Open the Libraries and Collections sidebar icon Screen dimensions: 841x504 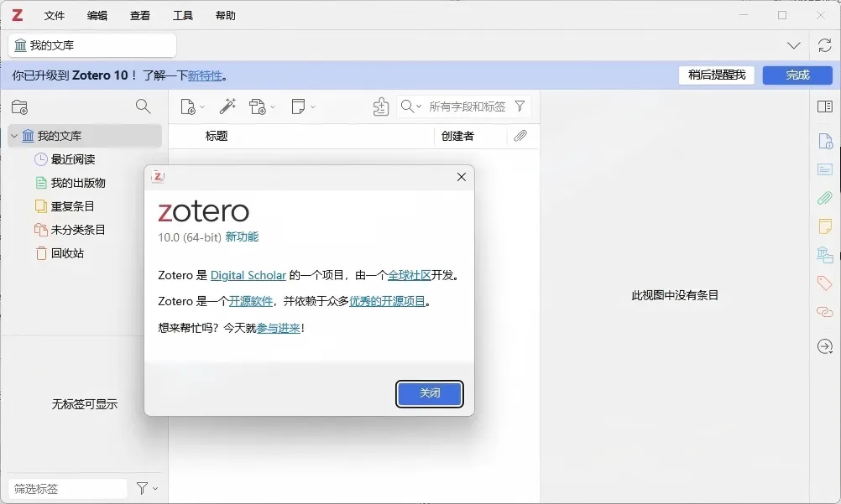click(x=825, y=254)
